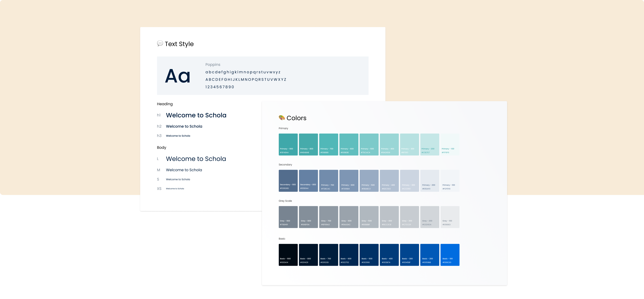Click the digits sample "1 2 3 4 5 6 7 8 9 0"
The width and height of the screenshot is (644, 299).
(x=220, y=87)
